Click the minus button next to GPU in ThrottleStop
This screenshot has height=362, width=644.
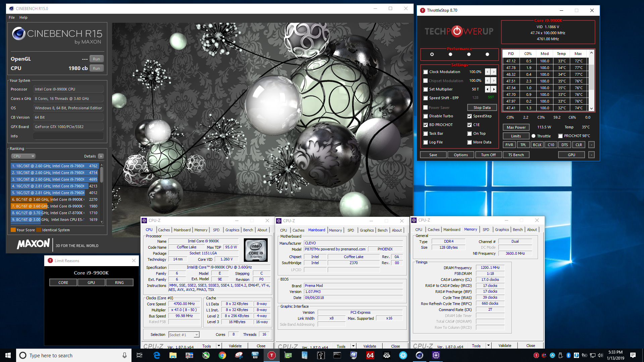(x=591, y=155)
